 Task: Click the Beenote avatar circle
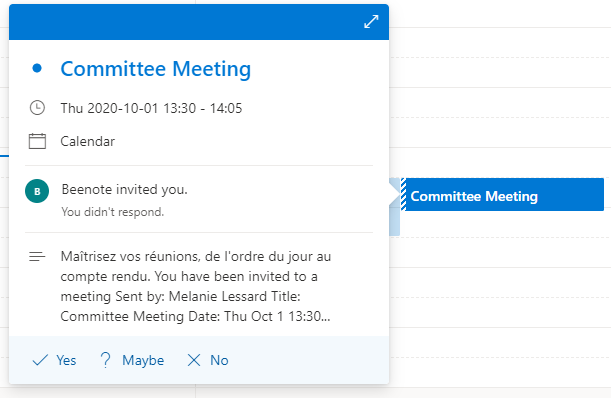pyautogui.click(x=37, y=191)
